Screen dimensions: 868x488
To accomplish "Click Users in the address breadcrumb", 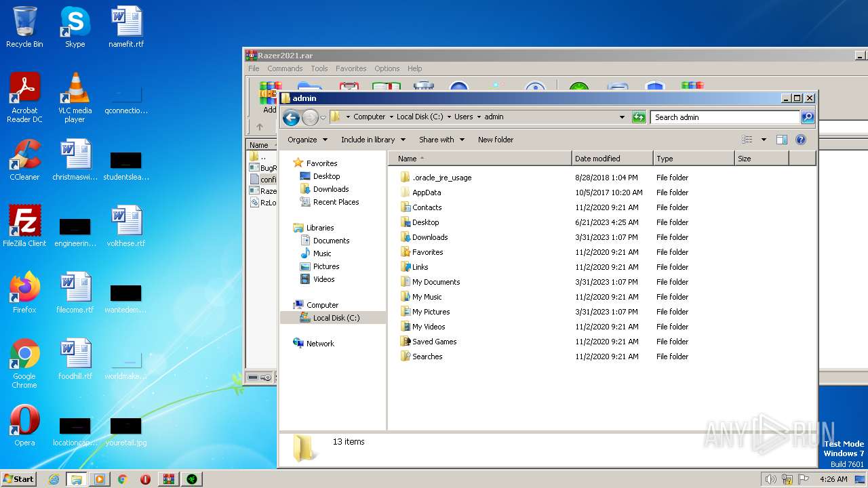I will (x=464, y=117).
